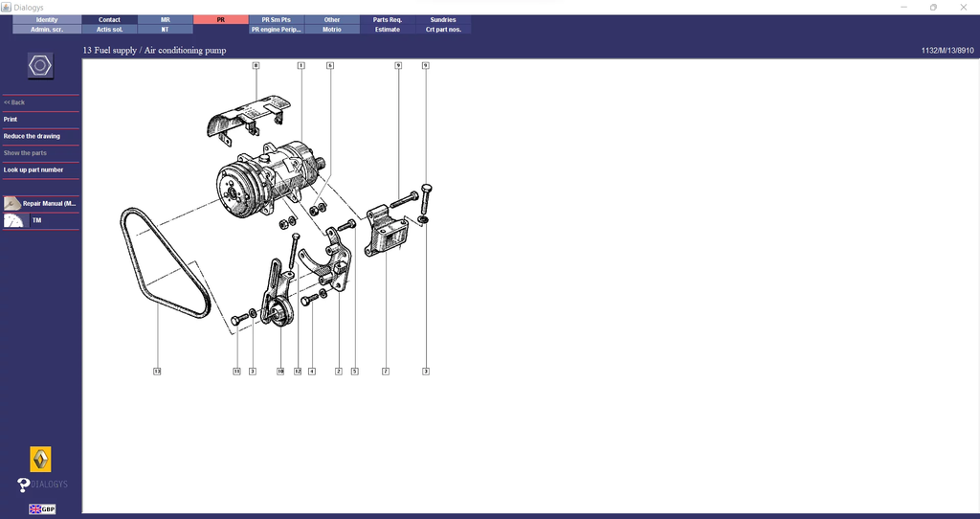Open the Repair Manual wrench icon
980x519 pixels.
point(12,204)
